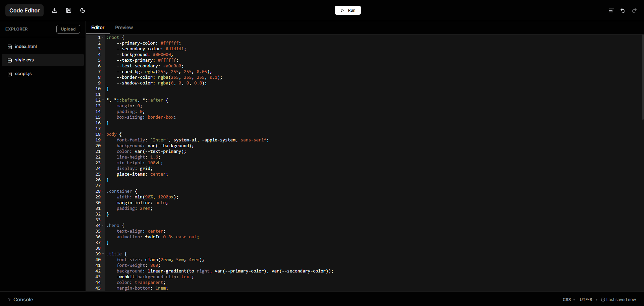The height and width of the screenshot is (306, 644).
Task: Click the script.js file icon
Action: coord(10,74)
